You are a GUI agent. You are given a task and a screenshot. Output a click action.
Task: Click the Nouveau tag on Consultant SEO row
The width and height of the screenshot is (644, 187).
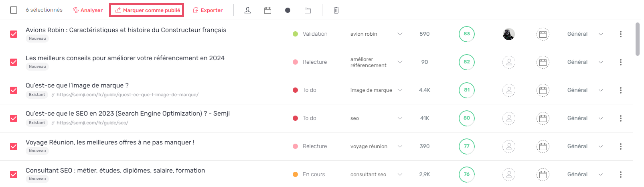tap(37, 179)
